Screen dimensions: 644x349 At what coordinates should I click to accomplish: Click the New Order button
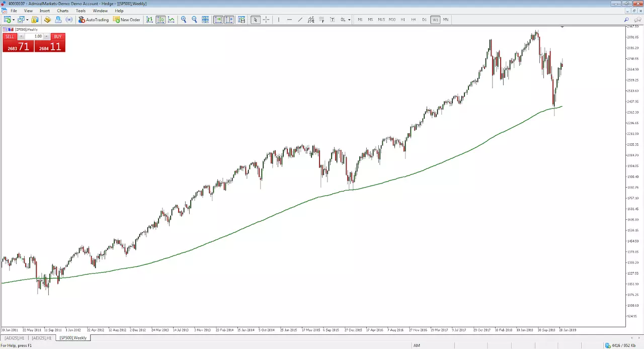[127, 20]
